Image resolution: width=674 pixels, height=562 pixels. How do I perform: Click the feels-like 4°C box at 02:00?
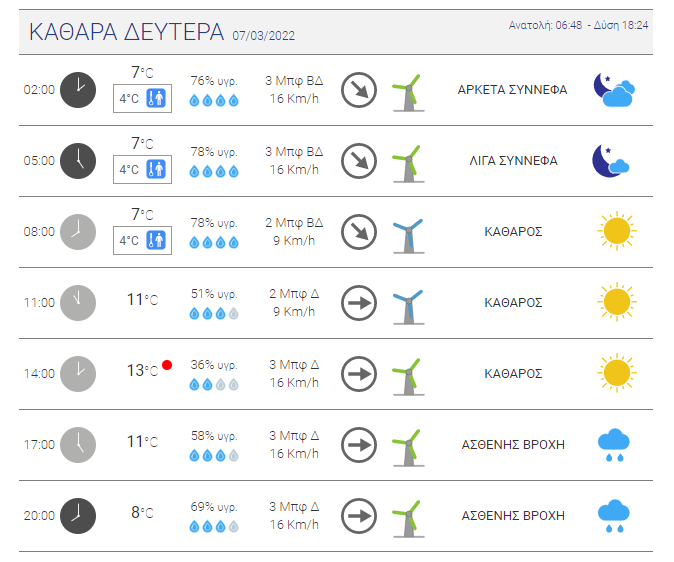coord(142,99)
